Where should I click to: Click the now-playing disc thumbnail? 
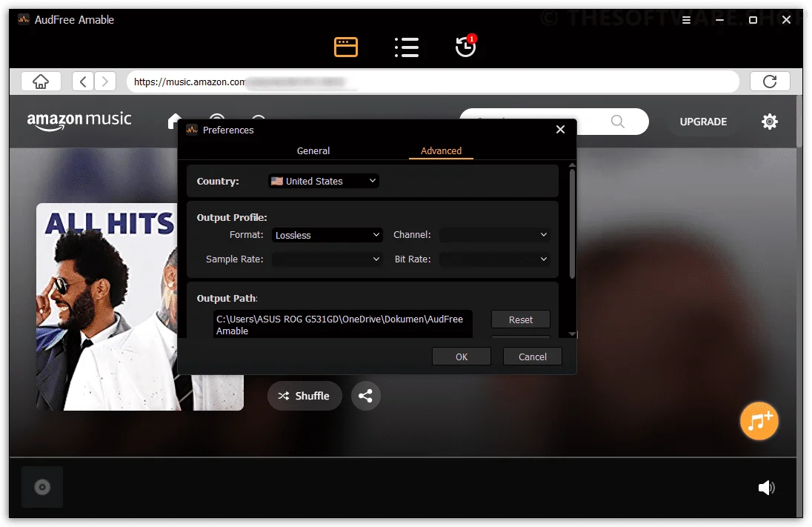tap(42, 487)
